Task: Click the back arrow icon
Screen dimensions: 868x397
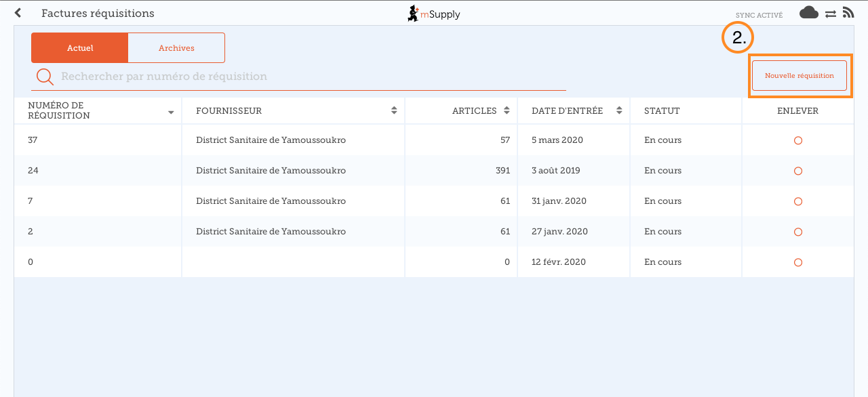Action: pyautogui.click(x=18, y=13)
